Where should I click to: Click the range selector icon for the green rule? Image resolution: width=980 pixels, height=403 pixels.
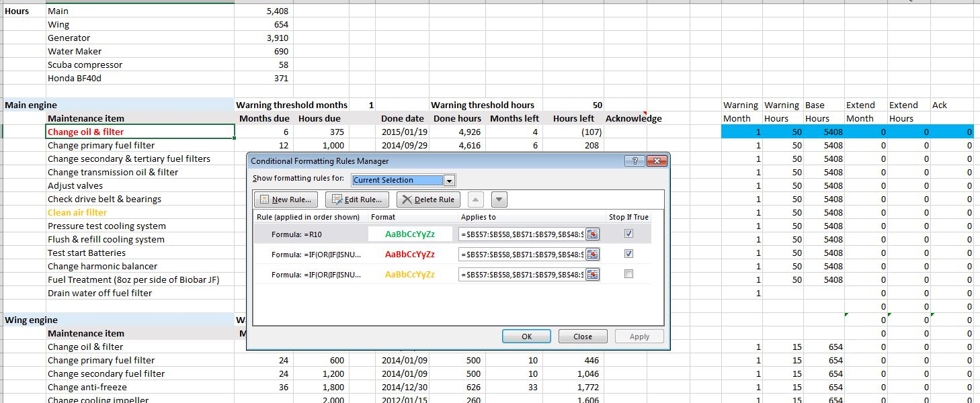[592, 234]
